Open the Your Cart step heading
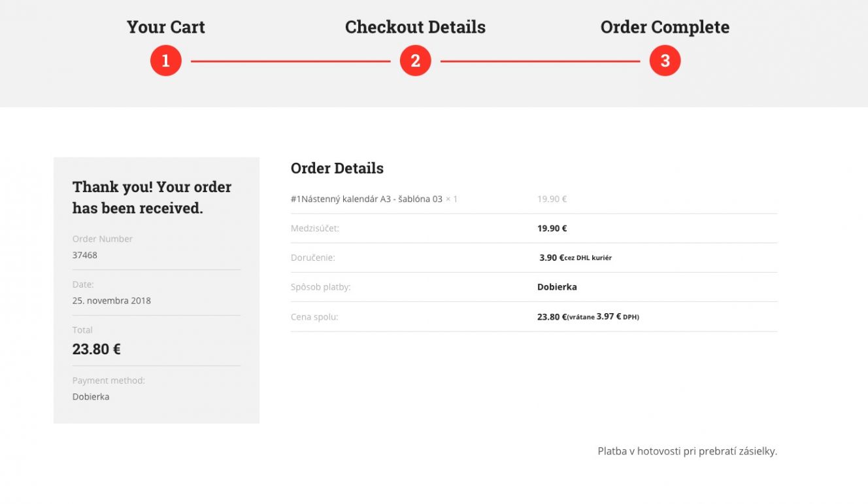This screenshot has width=868, height=504. coord(165,27)
